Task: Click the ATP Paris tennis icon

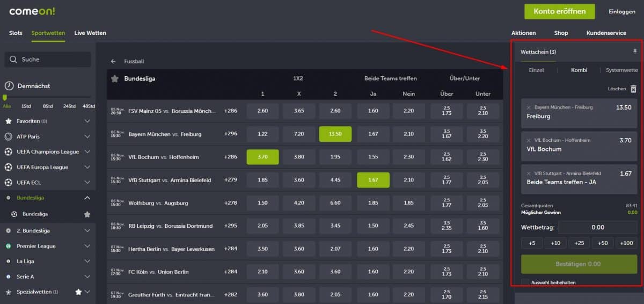Action: (8, 136)
